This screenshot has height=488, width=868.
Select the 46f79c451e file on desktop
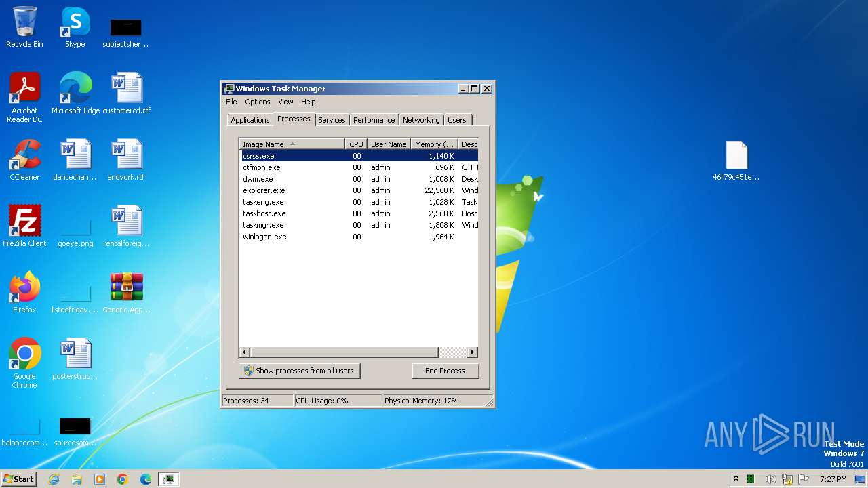tap(736, 160)
